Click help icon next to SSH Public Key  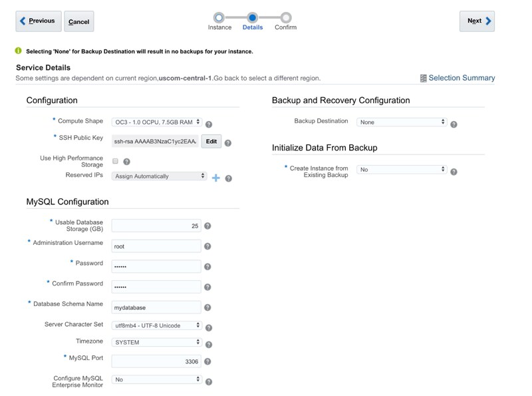click(x=228, y=142)
